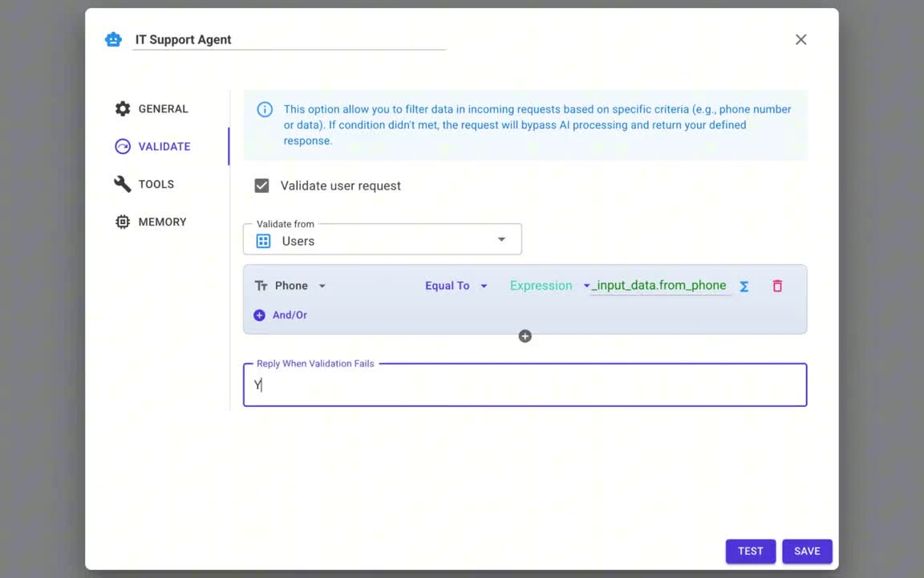
Task: Close the IT Support Agent dialog
Action: pyautogui.click(x=800, y=39)
